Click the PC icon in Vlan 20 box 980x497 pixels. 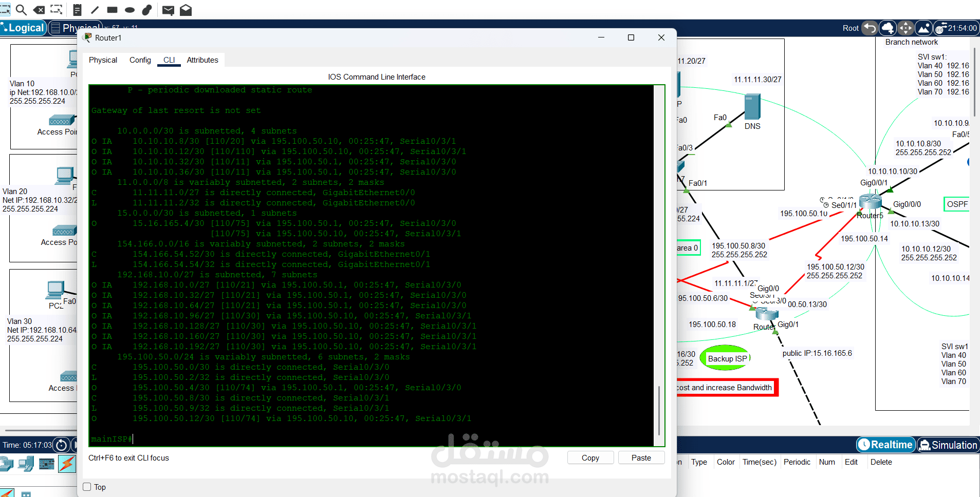[x=65, y=176]
